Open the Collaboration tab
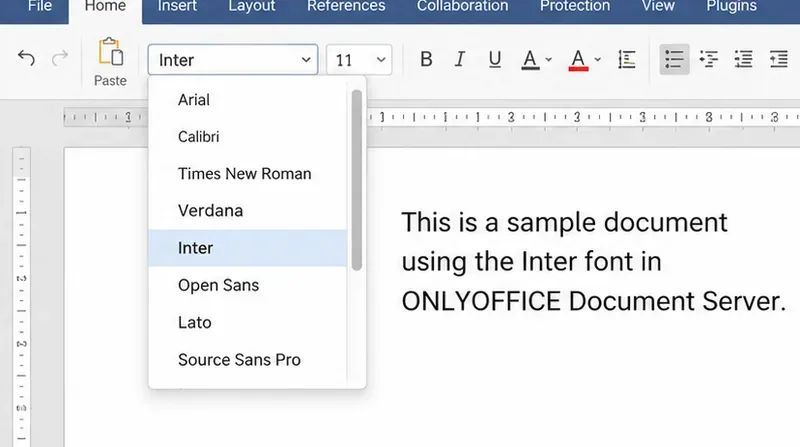 (x=462, y=8)
